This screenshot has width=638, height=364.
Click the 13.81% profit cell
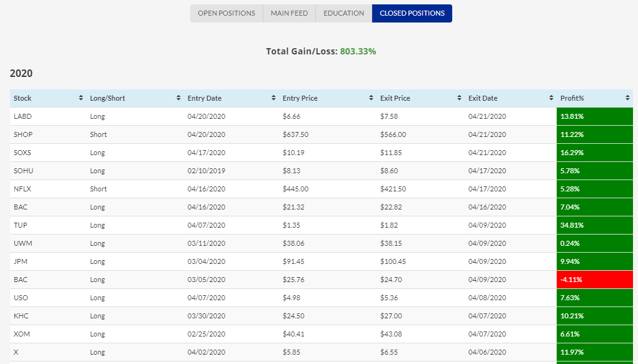coord(594,116)
